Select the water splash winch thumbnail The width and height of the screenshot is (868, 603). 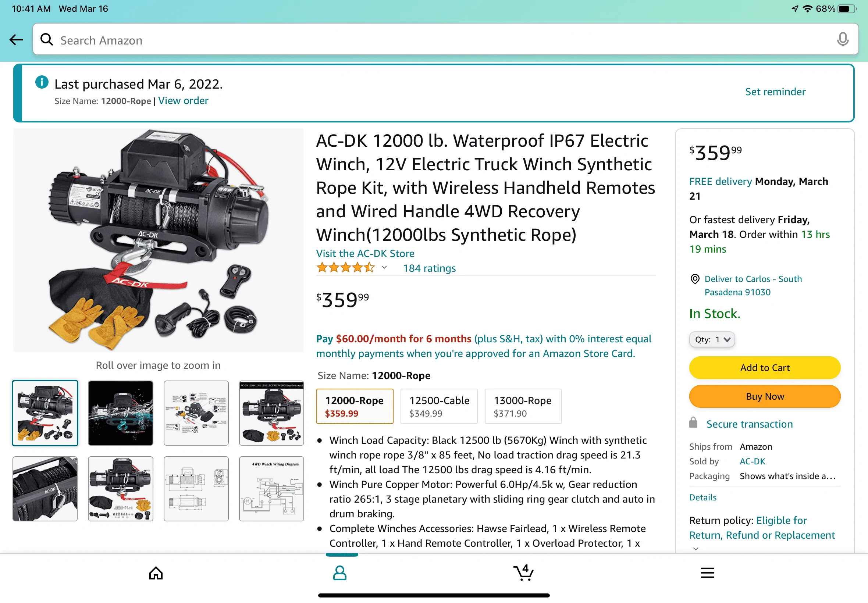click(121, 413)
